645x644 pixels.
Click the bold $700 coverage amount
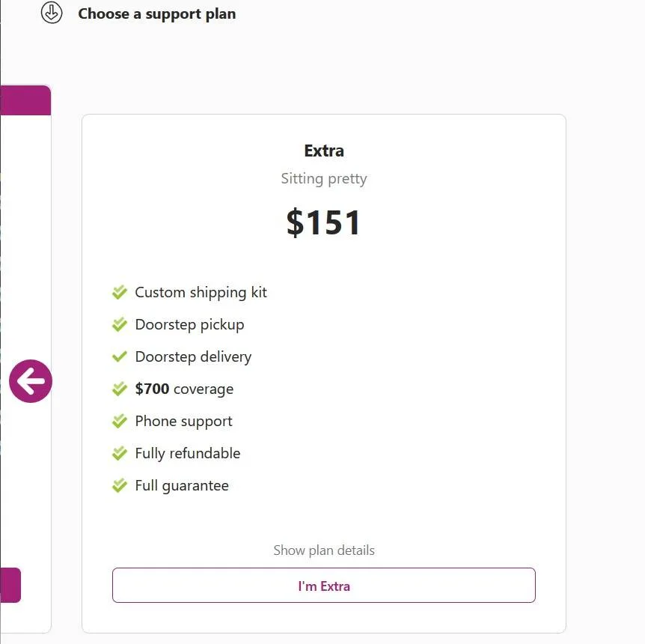(152, 389)
